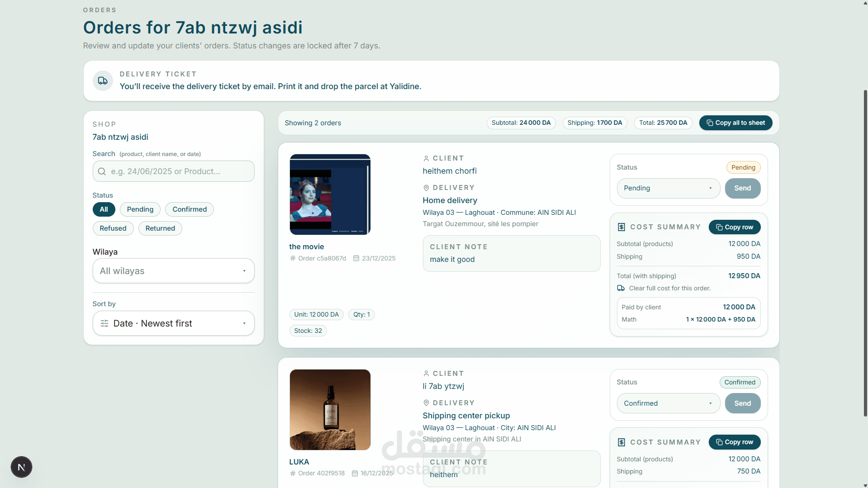Viewport: 868px width, 488px height.
Task: Focus the order search input field
Action: [x=174, y=171]
